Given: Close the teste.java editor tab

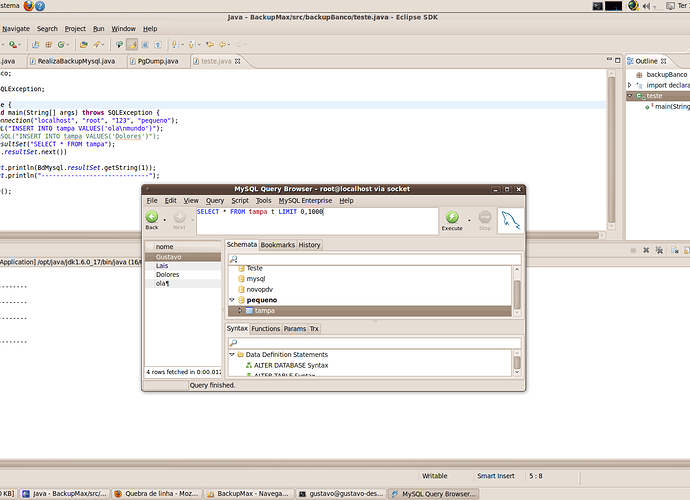Looking at the screenshot, I should pos(238,61).
